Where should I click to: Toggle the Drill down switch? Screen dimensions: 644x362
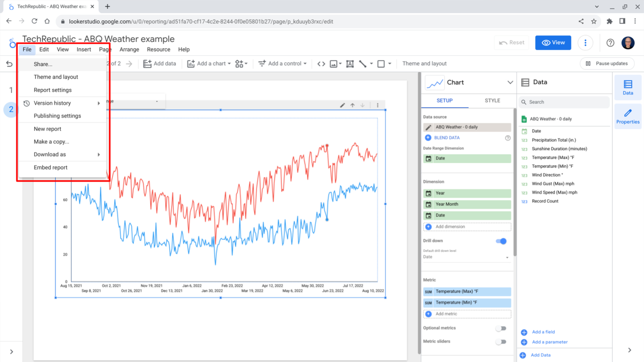click(x=501, y=241)
